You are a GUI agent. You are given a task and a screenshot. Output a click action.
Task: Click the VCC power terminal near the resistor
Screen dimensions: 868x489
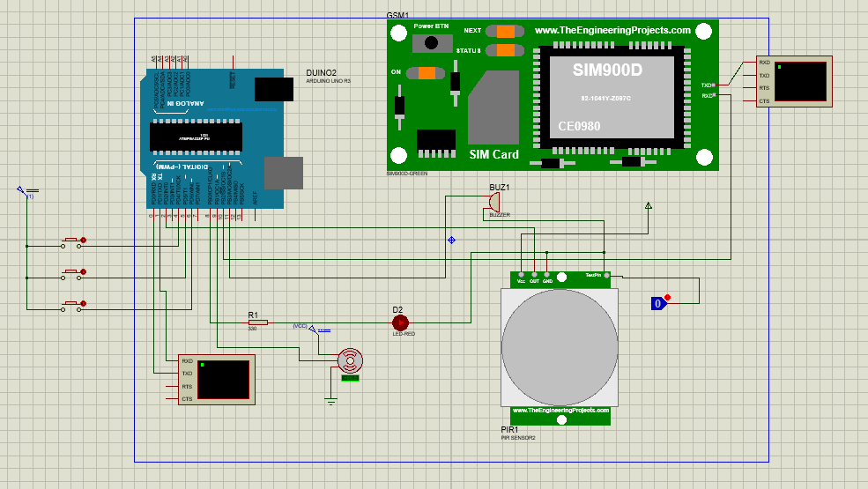(313, 329)
